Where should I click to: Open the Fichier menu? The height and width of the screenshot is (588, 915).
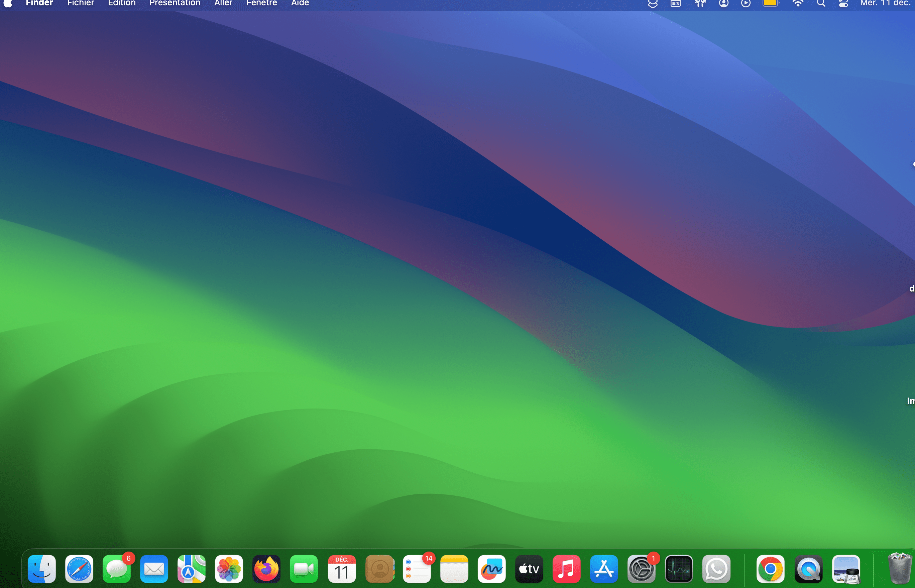(x=81, y=3)
